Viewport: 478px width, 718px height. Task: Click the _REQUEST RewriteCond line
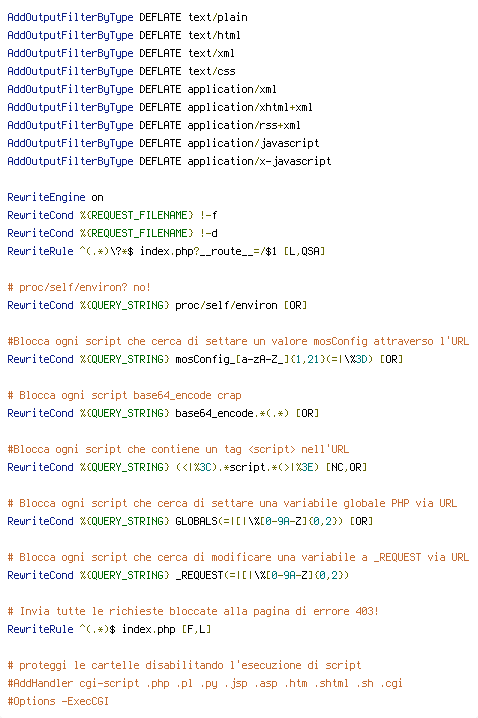click(x=178, y=576)
